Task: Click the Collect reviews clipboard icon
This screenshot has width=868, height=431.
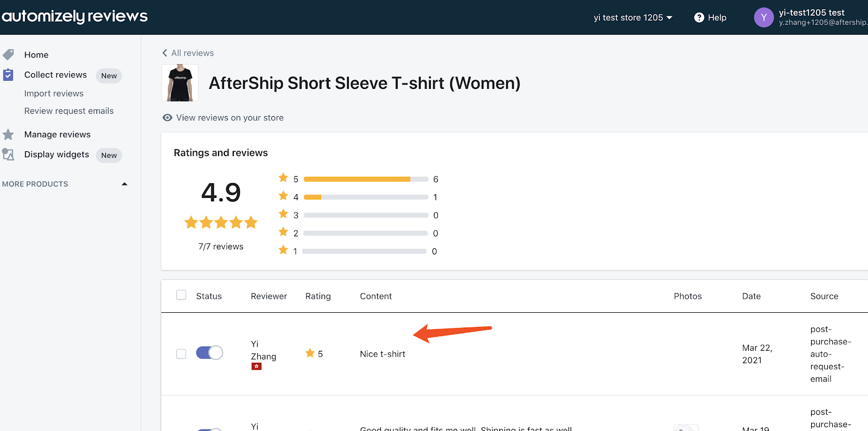Action: (x=8, y=75)
